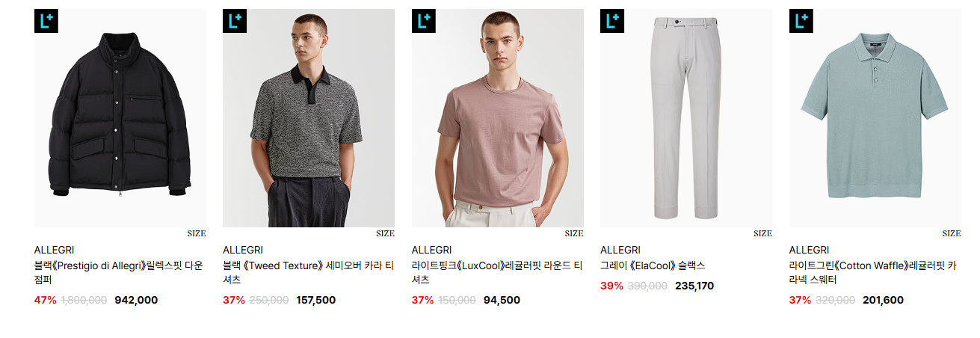
Task: Open Tweed Texture semi-over collar tee title
Action: coord(308,272)
